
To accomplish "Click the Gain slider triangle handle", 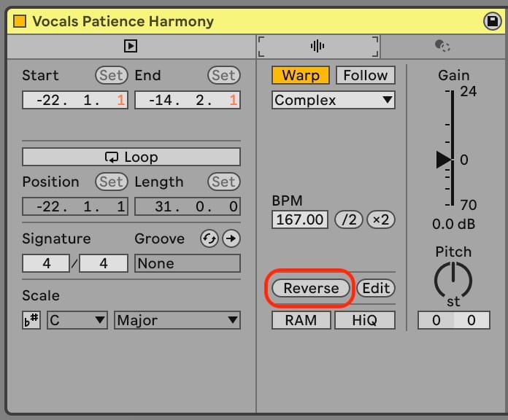I will [444, 160].
